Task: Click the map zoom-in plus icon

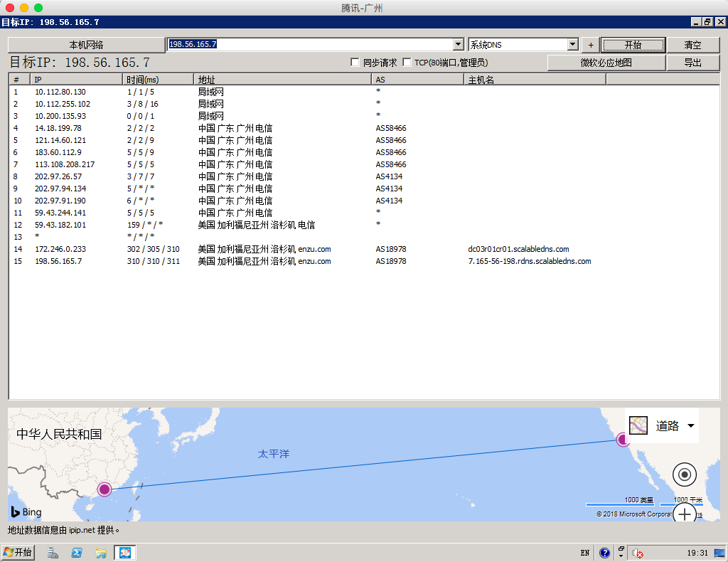Action: 685,514
